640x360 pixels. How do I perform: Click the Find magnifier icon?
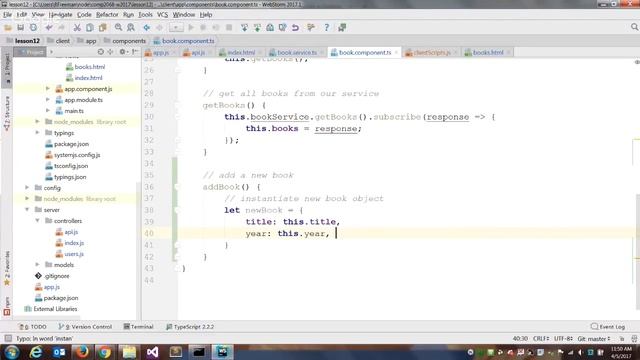pos(118,27)
